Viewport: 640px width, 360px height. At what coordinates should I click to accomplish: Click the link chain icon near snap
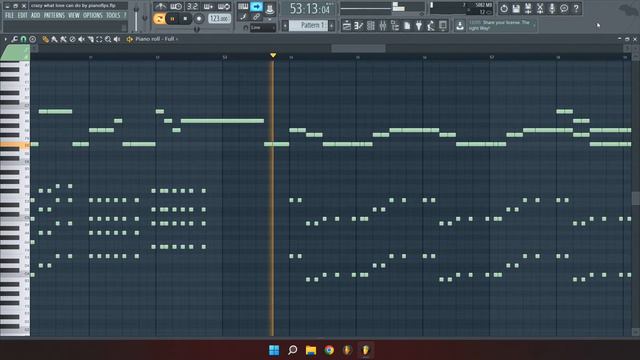pos(256,17)
